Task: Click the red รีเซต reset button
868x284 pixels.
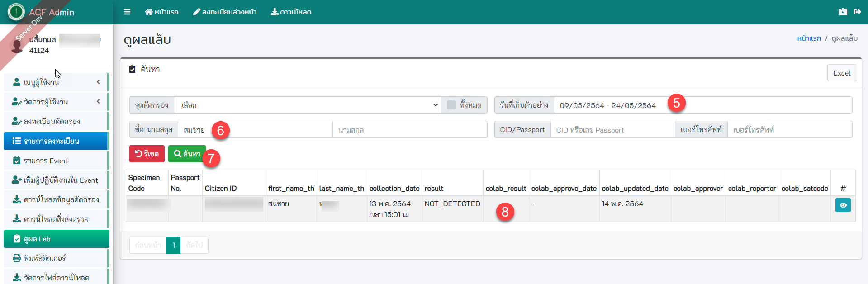Action: tap(147, 154)
